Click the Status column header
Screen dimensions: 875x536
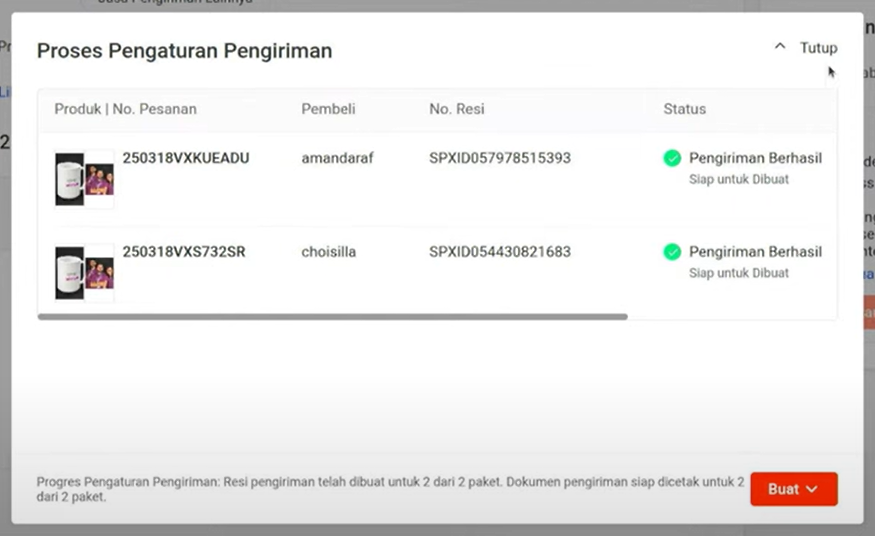coord(685,109)
